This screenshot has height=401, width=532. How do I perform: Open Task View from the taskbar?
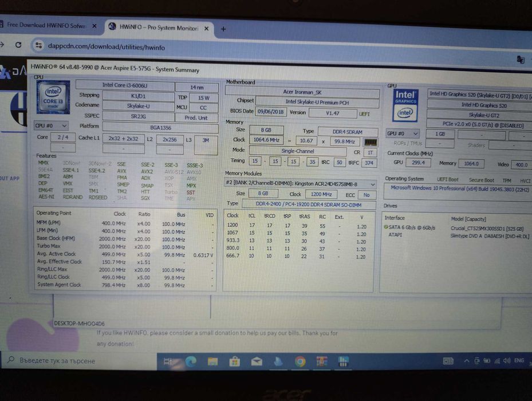click(x=168, y=361)
